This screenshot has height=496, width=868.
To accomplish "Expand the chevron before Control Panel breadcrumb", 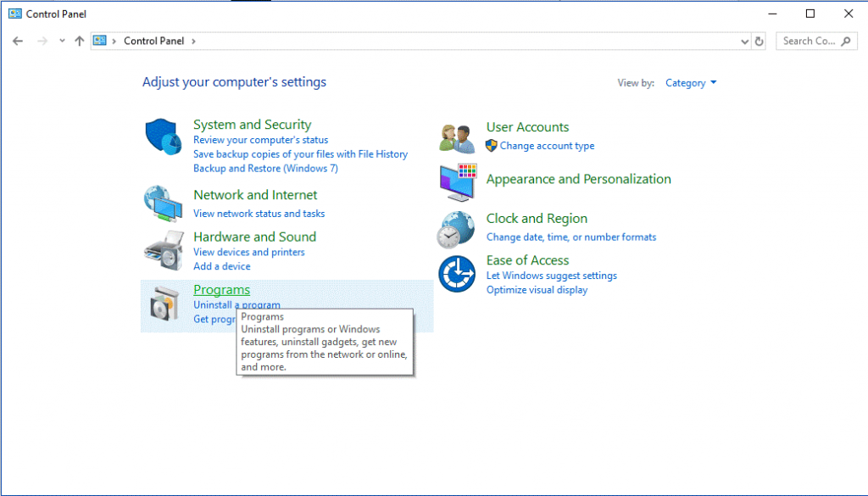I will [114, 41].
